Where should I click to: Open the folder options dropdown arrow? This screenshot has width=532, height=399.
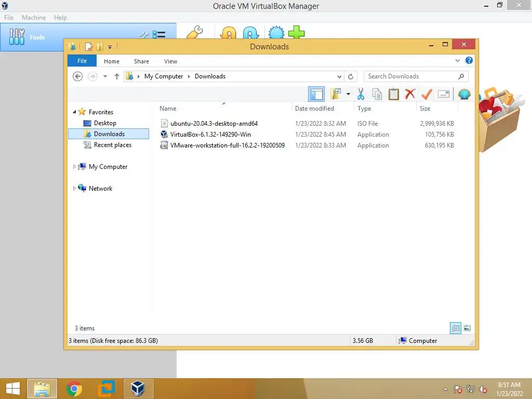(x=348, y=94)
